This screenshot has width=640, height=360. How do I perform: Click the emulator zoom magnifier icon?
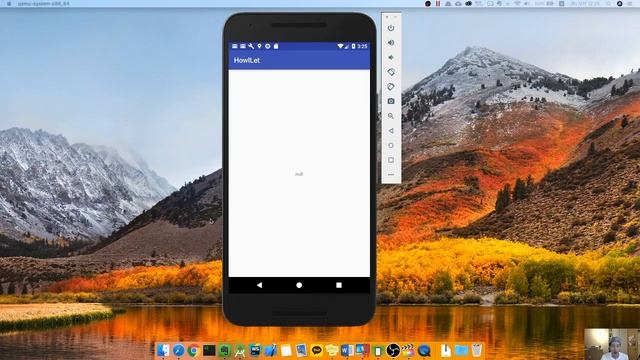391,116
